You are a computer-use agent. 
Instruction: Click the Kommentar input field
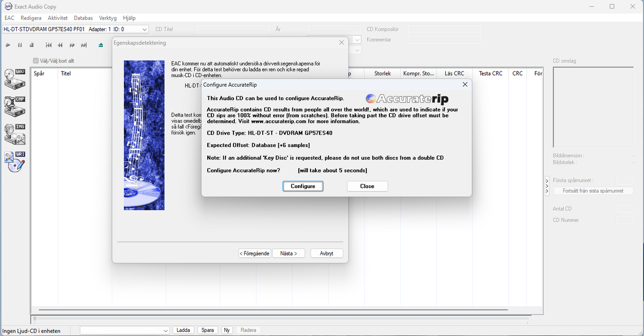444,40
